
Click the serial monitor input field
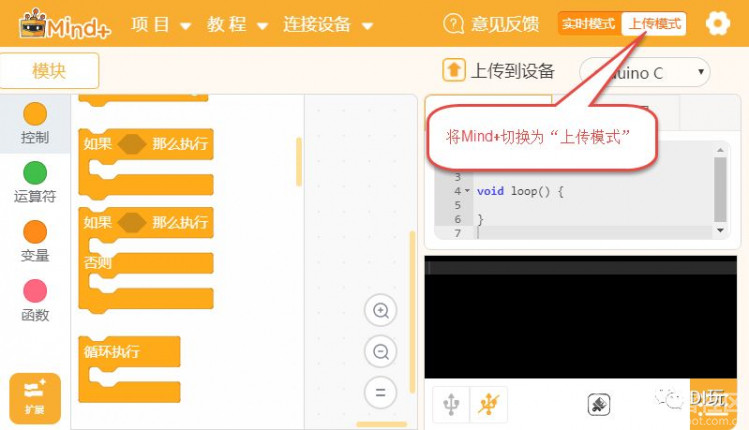580,268
